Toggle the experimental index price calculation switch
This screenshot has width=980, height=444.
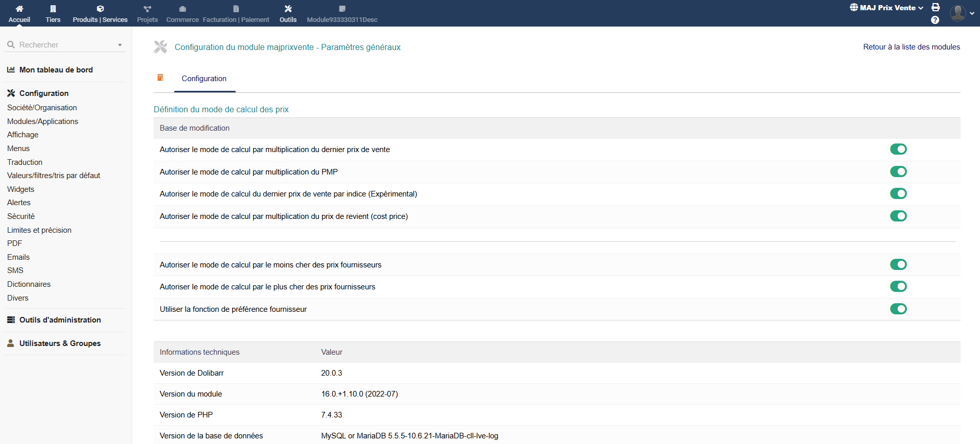click(x=898, y=193)
